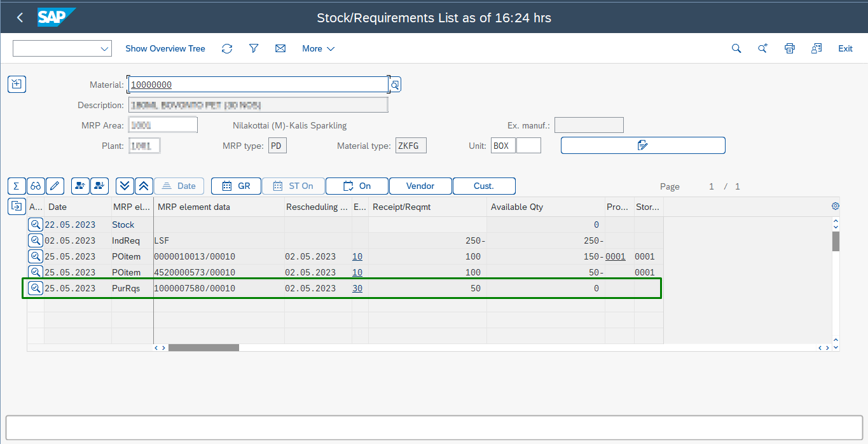This screenshot has width=868, height=444.
Task: Open details for PurRqs row
Action: tap(36, 288)
